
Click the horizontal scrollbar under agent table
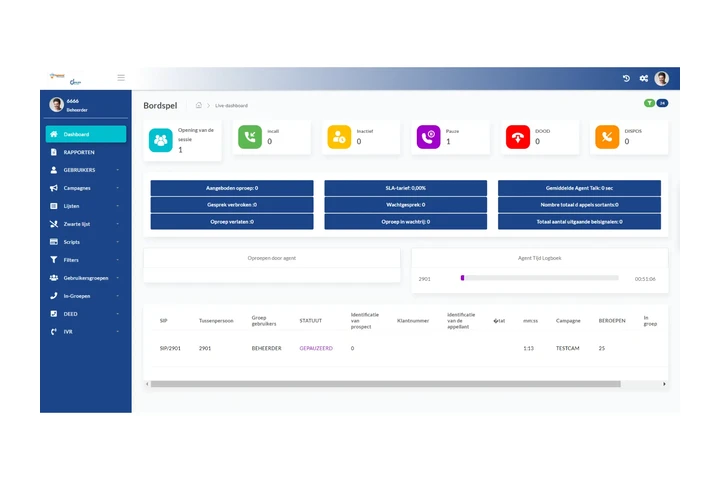pos(385,383)
